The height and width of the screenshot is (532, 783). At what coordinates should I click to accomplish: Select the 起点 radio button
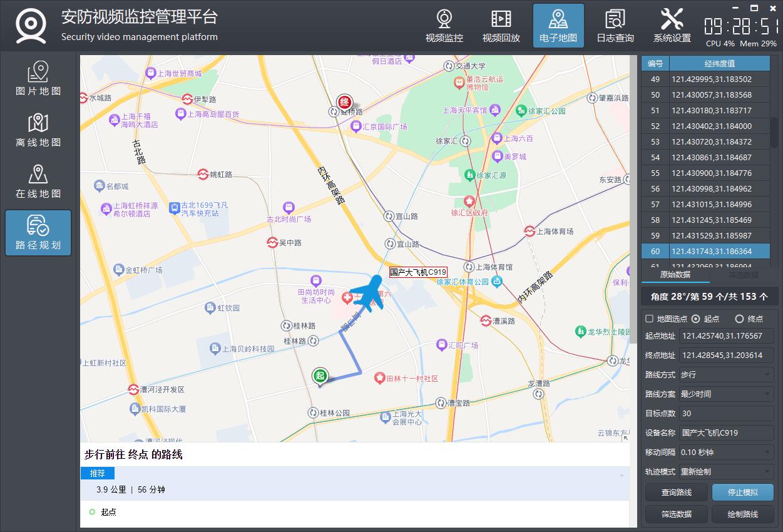pyautogui.click(x=695, y=319)
